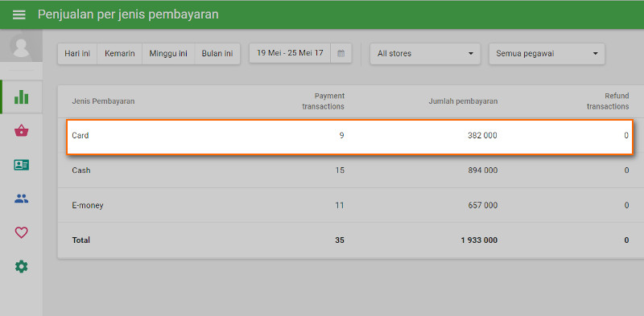Click the 15 transactions count for Cash

tap(340, 170)
